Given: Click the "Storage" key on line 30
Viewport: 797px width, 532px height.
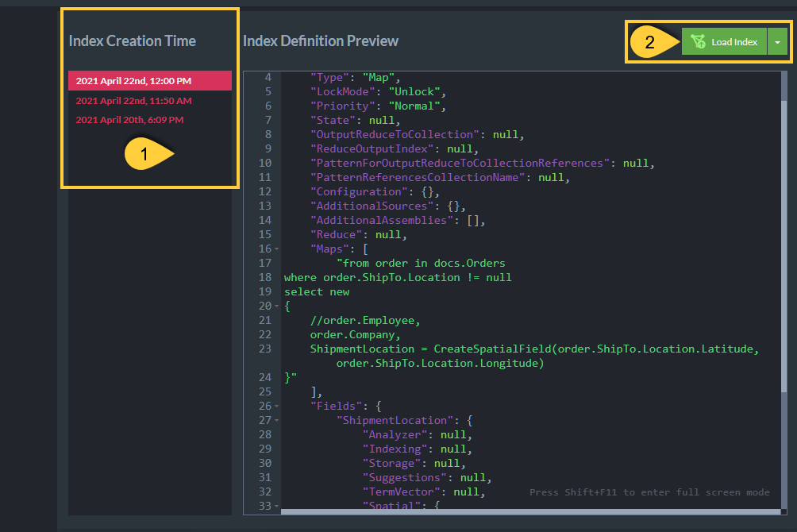Looking at the screenshot, I should [392, 463].
